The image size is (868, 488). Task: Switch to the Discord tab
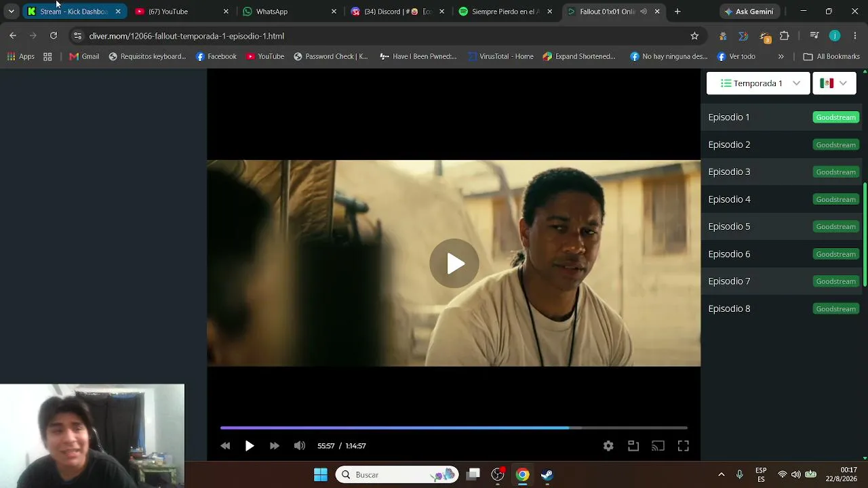398,12
